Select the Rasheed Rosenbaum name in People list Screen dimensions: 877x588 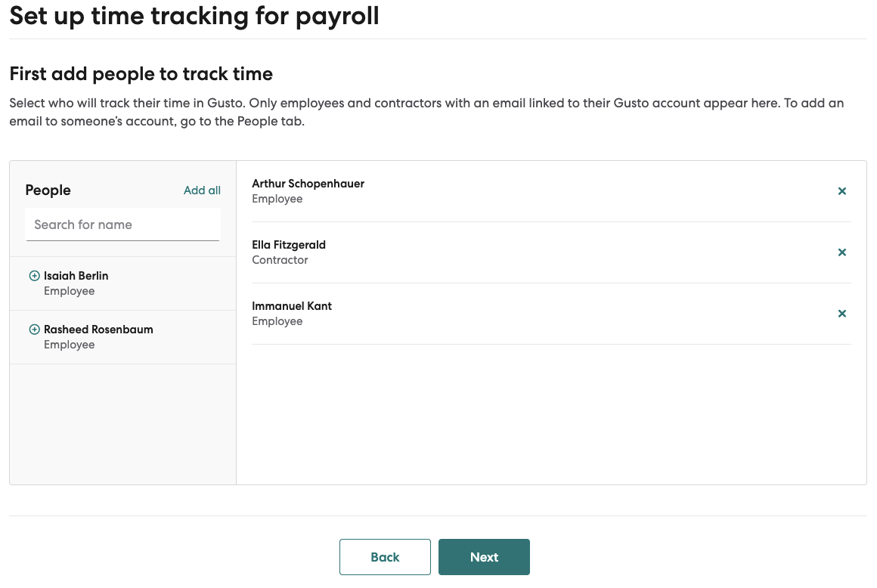coord(98,330)
